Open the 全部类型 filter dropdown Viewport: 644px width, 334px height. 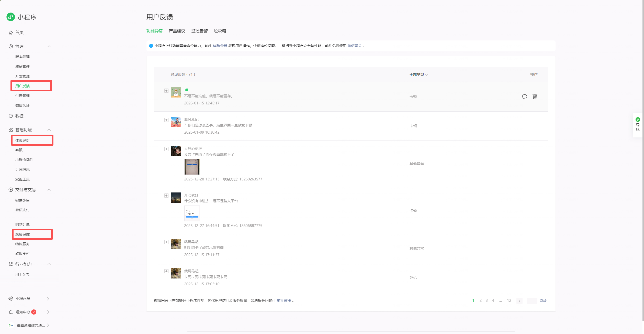pyautogui.click(x=419, y=75)
